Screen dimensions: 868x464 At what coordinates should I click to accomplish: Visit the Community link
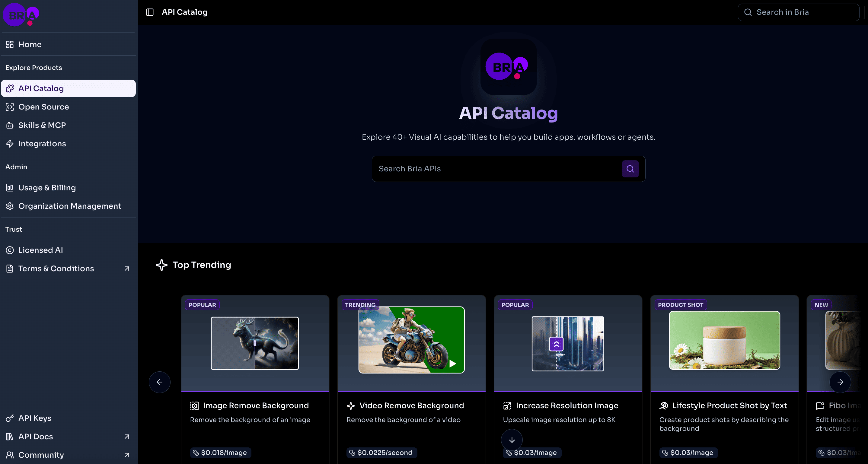69,455
